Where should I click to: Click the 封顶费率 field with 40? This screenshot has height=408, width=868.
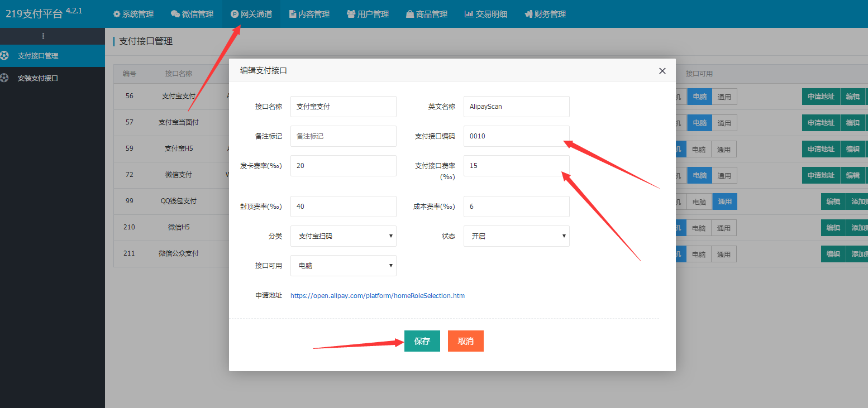[x=344, y=207]
